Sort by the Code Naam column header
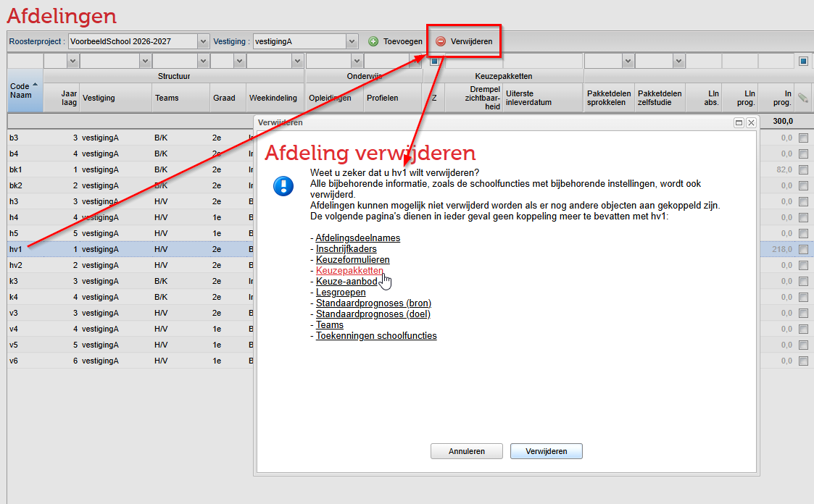Screen dimensions: 814x504 coord(25,91)
